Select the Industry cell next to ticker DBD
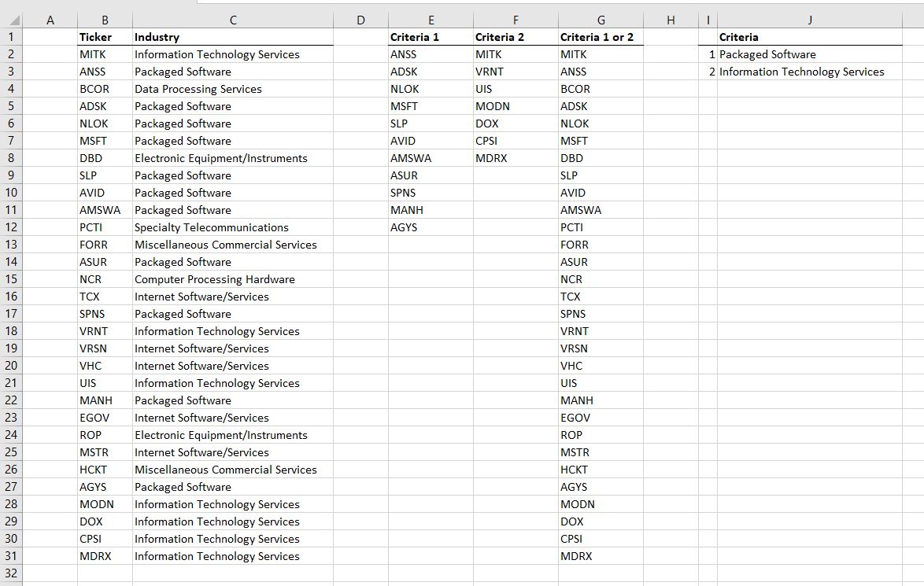924x586 pixels. (233, 158)
